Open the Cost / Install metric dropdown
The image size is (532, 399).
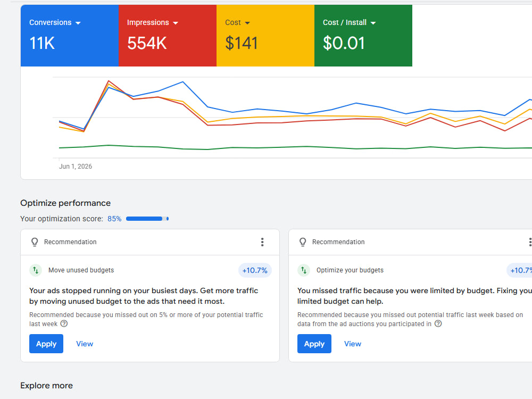pyautogui.click(x=349, y=22)
